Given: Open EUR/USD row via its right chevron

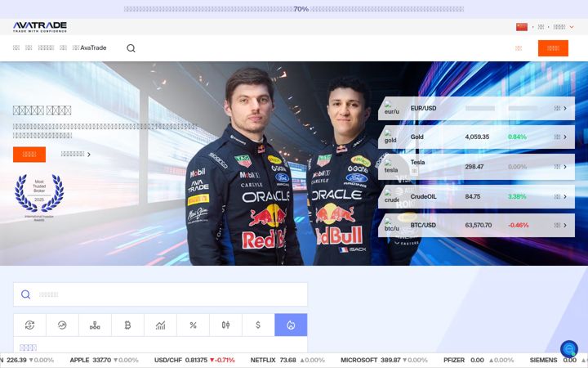Looking at the screenshot, I should pos(565,108).
